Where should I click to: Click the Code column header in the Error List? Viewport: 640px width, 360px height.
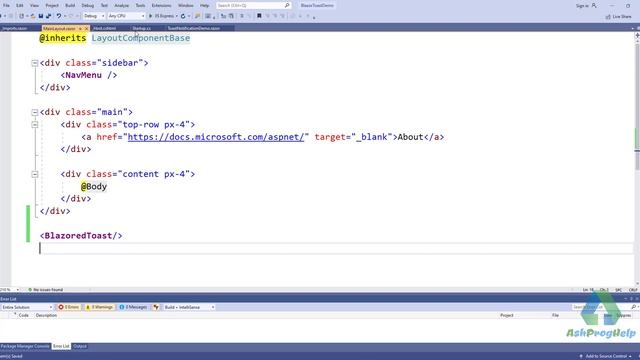24,315
